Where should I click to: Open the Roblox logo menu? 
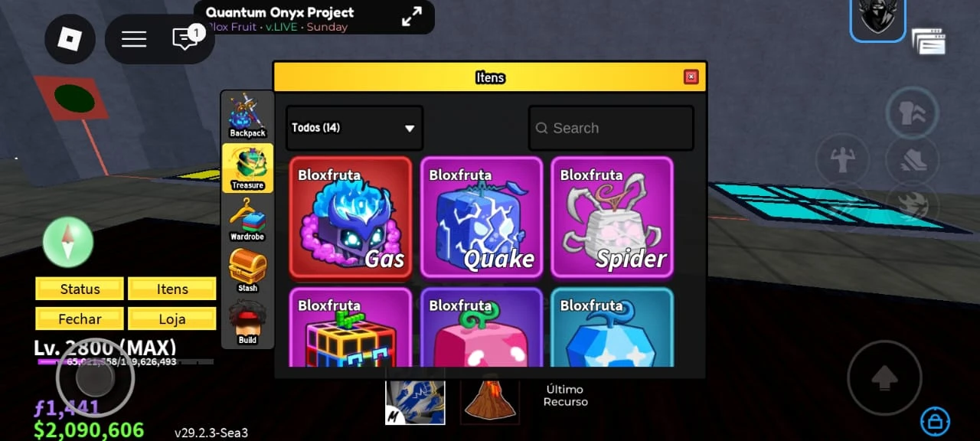70,39
